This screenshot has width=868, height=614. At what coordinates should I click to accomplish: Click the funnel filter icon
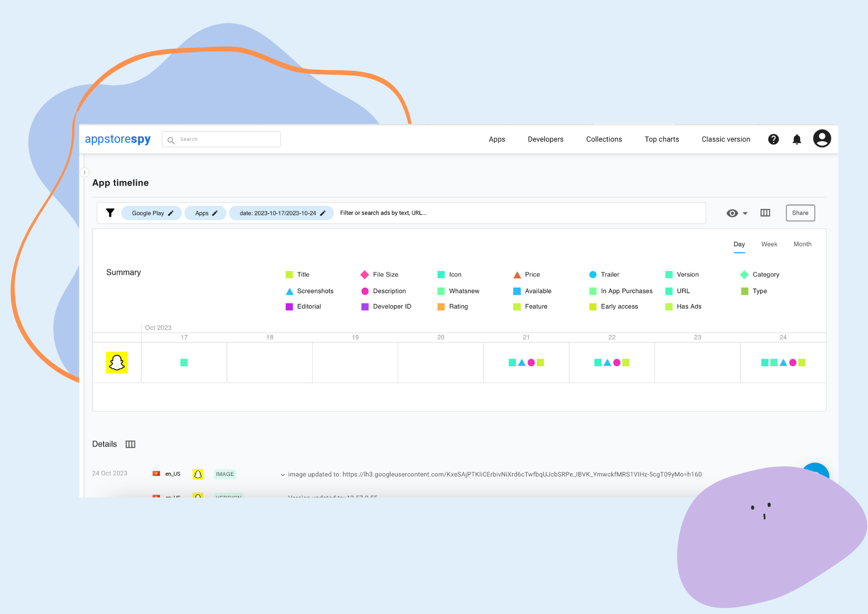pos(110,213)
